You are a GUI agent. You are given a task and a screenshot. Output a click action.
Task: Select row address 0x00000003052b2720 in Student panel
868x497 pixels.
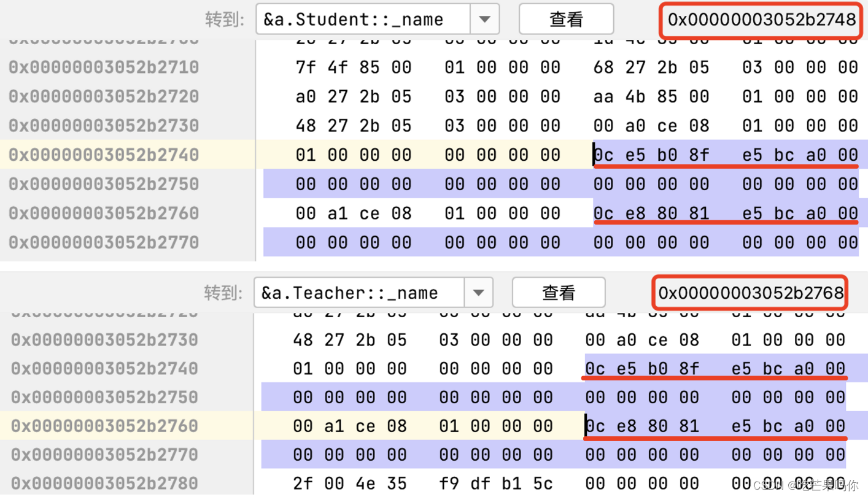tap(104, 96)
